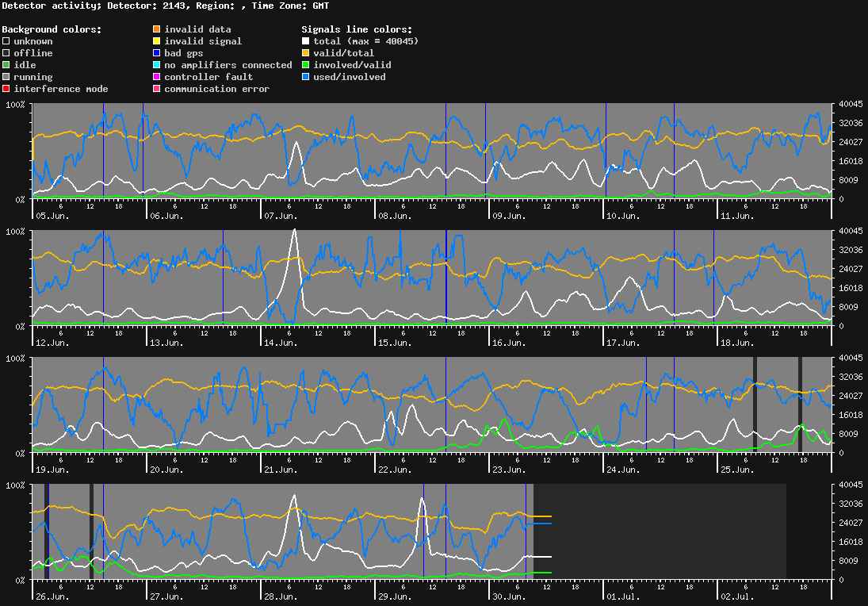Click the magenta controller fault swatch
This screenshot has width=868, height=606.
tap(157, 77)
